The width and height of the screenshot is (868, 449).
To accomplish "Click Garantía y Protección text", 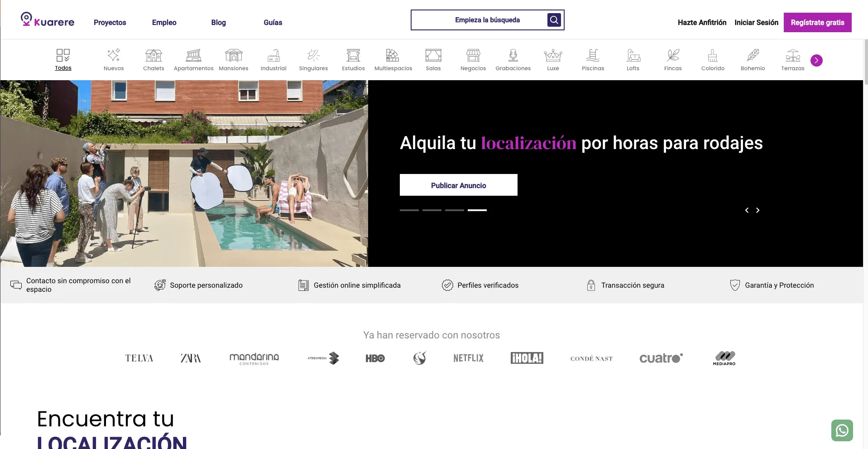I will pos(779,285).
